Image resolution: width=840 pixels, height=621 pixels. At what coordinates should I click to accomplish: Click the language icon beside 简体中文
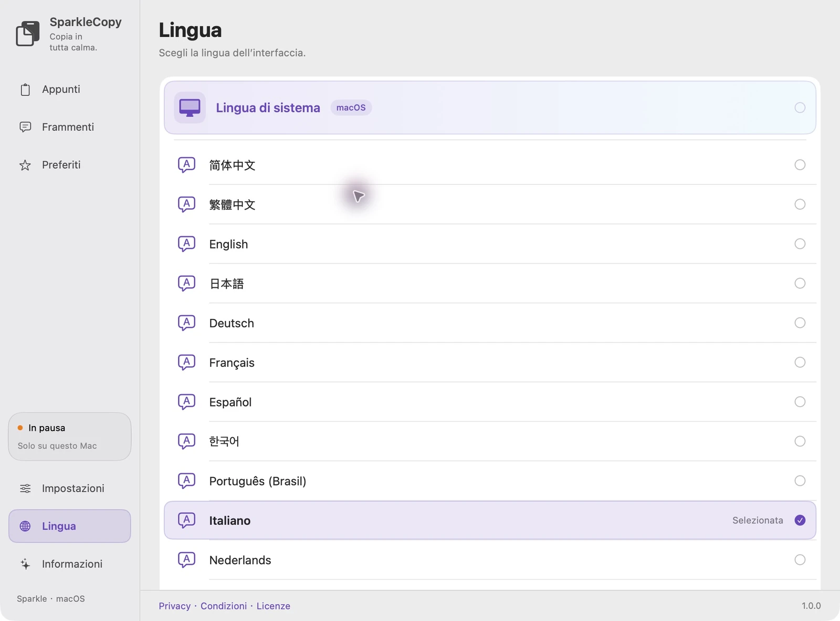tap(186, 165)
